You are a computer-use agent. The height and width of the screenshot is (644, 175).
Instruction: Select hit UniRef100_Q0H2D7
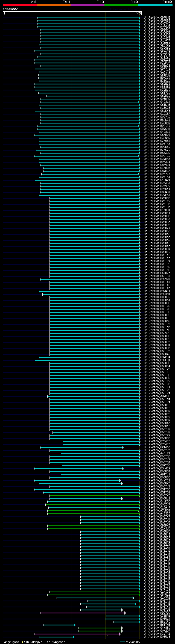(157, 631)
